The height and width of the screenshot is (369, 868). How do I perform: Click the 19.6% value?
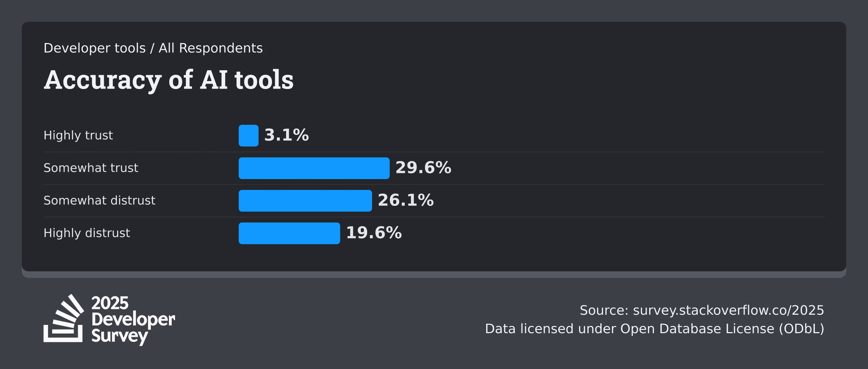374,233
